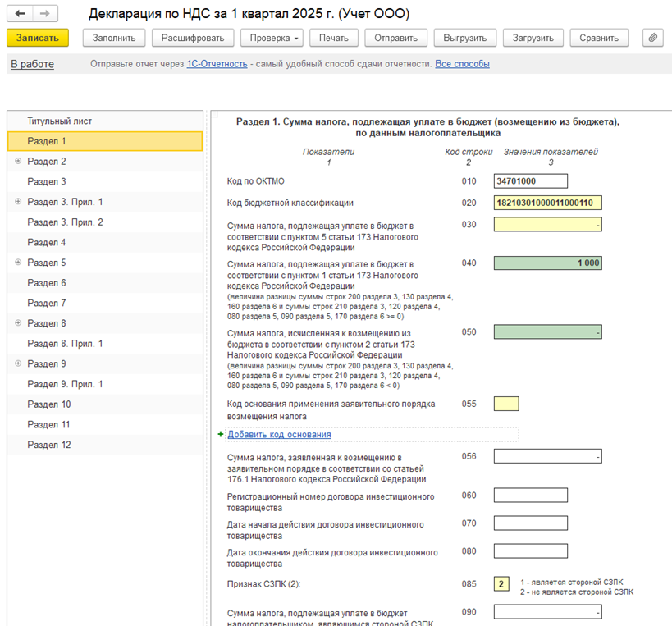This screenshot has width=672, height=626.
Task: Expand the Раздел 5 tree node
Action: click(x=18, y=263)
